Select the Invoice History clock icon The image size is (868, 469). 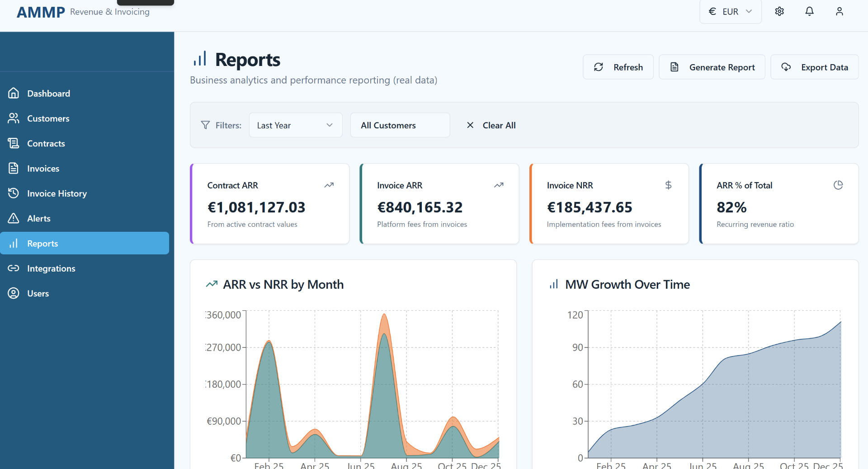[14, 193]
